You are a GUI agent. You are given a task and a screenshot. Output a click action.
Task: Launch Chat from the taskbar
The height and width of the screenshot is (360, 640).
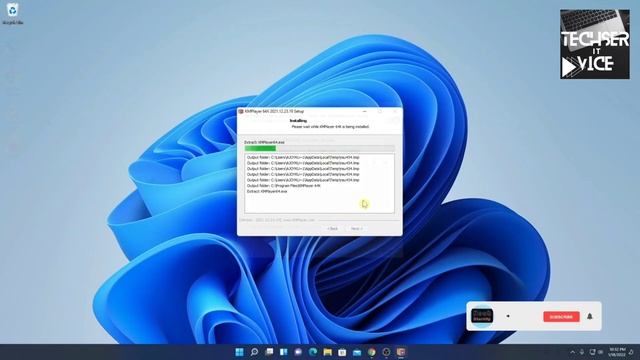click(x=298, y=352)
